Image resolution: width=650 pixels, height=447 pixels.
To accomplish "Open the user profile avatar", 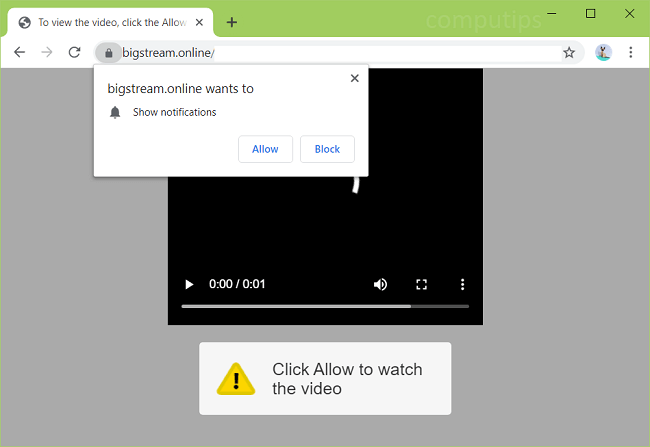I will coord(603,52).
